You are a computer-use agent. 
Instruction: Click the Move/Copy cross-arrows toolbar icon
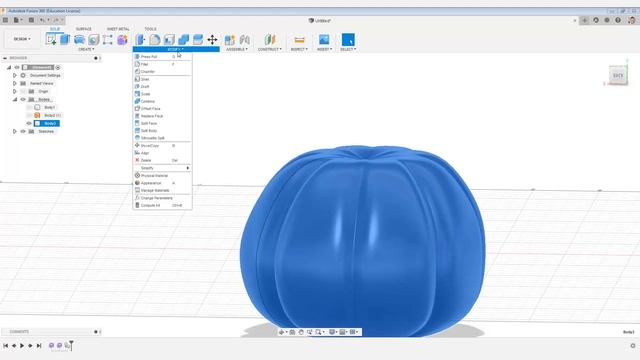pos(212,40)
